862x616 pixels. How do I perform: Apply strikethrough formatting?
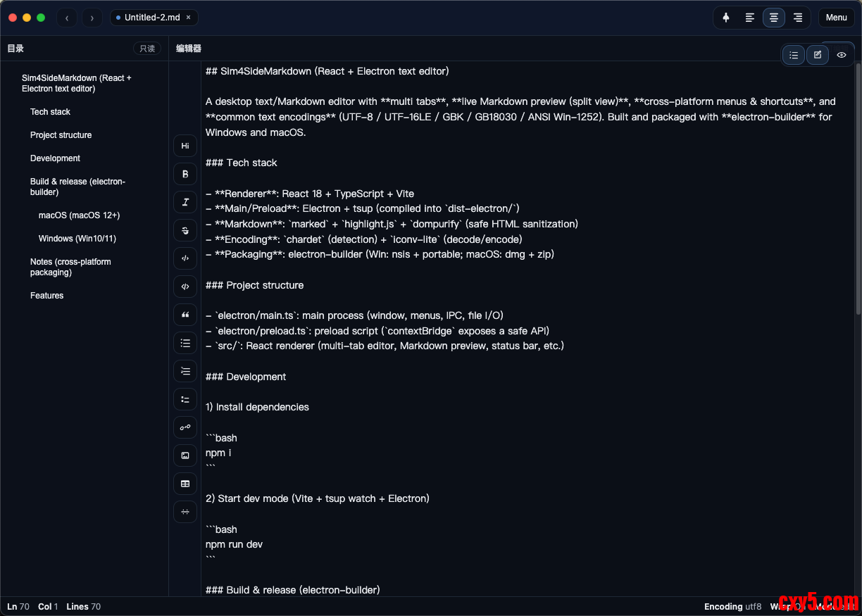[x=185, y=230]
